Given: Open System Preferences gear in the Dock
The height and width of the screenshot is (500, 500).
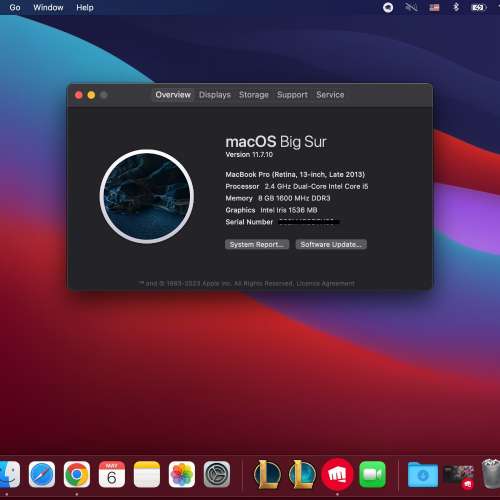Looking at the screenshot, I should click(217, 474).
